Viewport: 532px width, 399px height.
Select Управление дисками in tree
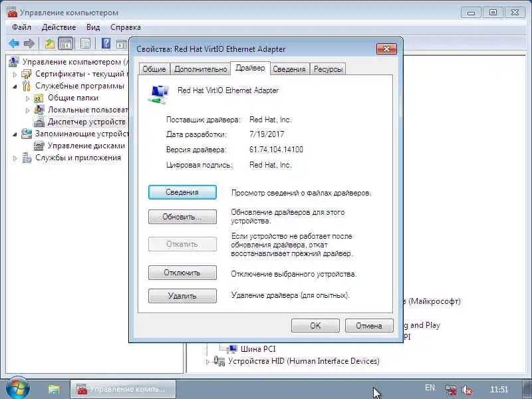[86, 146]
